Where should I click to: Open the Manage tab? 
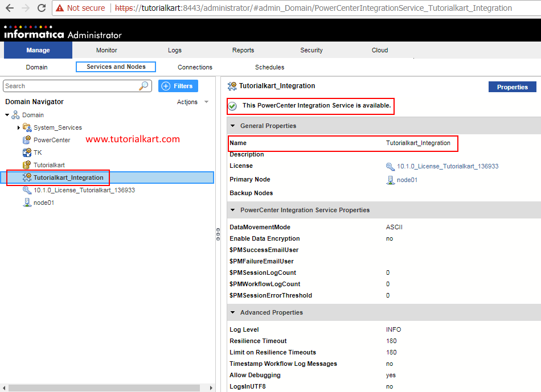click(x=38, y=50)
